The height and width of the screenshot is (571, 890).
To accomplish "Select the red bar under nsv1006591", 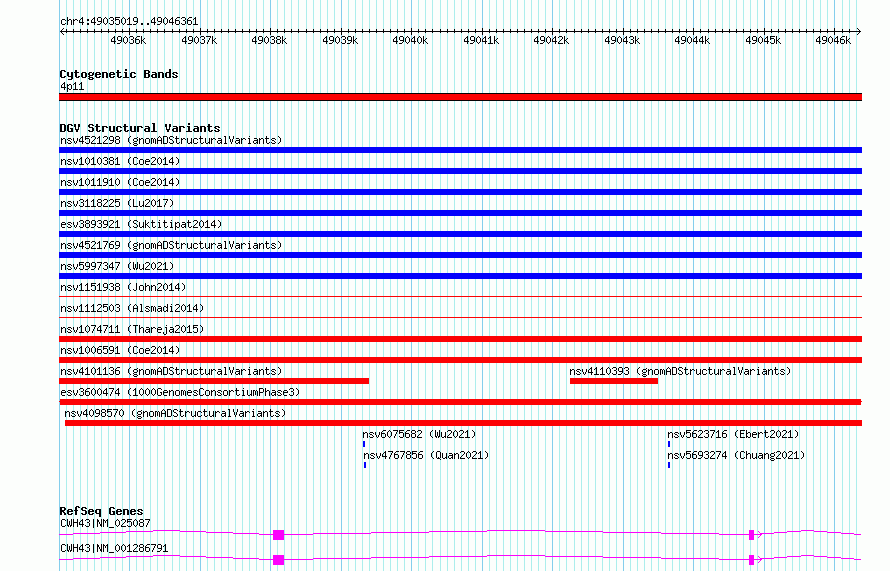I will coord(460,360).
